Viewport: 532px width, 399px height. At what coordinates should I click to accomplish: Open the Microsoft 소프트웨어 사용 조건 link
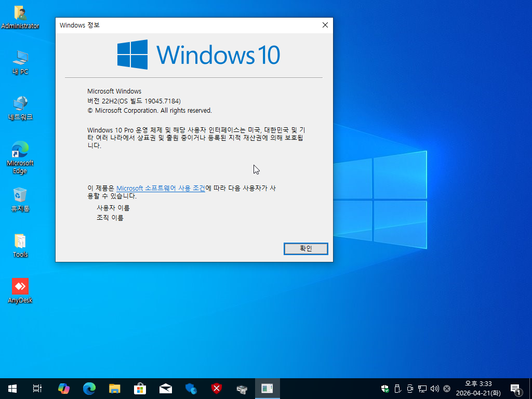pyautogui.click(x=161, y=188)
